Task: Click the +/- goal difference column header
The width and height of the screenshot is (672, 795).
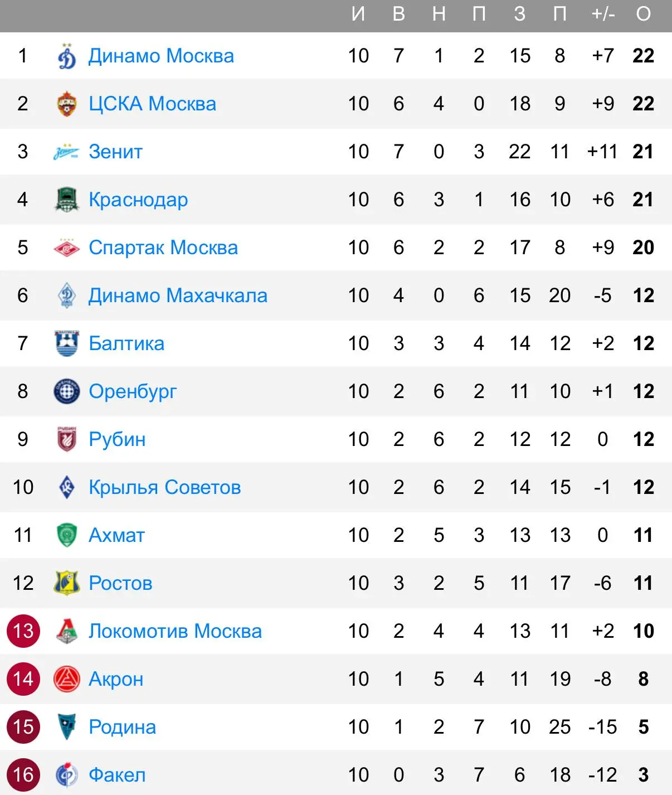Action: pos(603,14)
